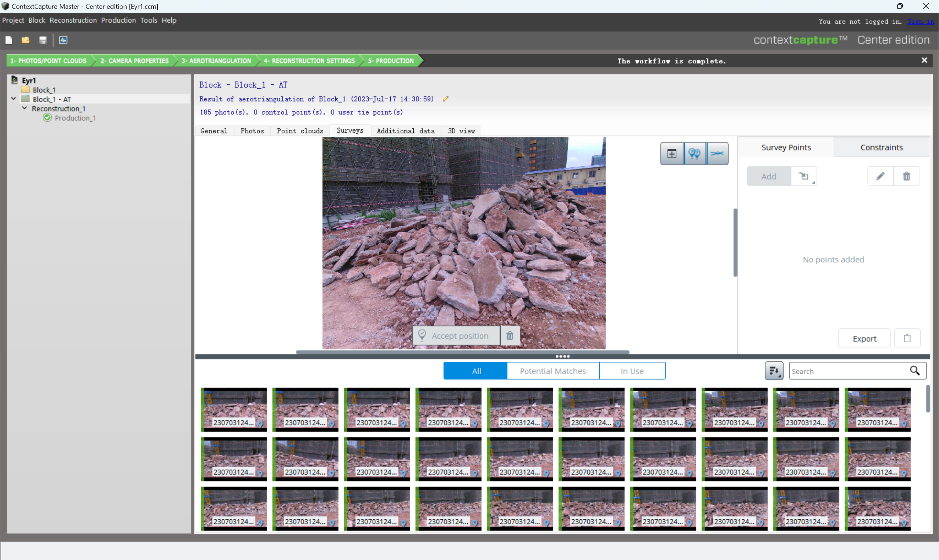This screenshot has height=560, width=939.
Task: Click the In Use filter toggle
Action: click(x=631, y=370)
